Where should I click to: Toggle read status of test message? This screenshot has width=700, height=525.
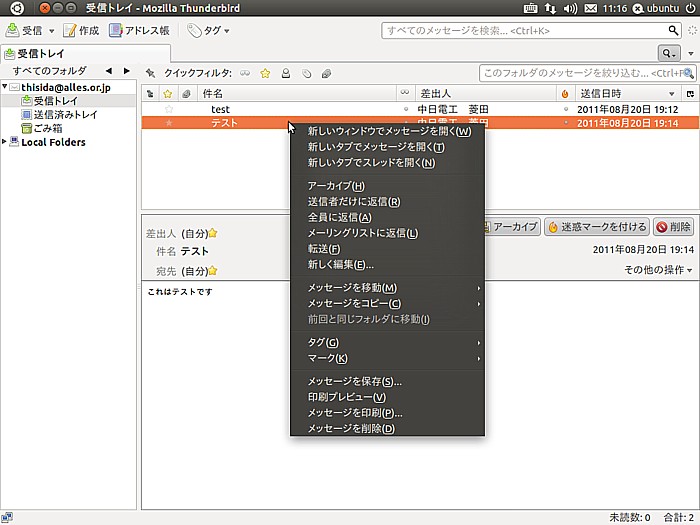click(406, 109)
